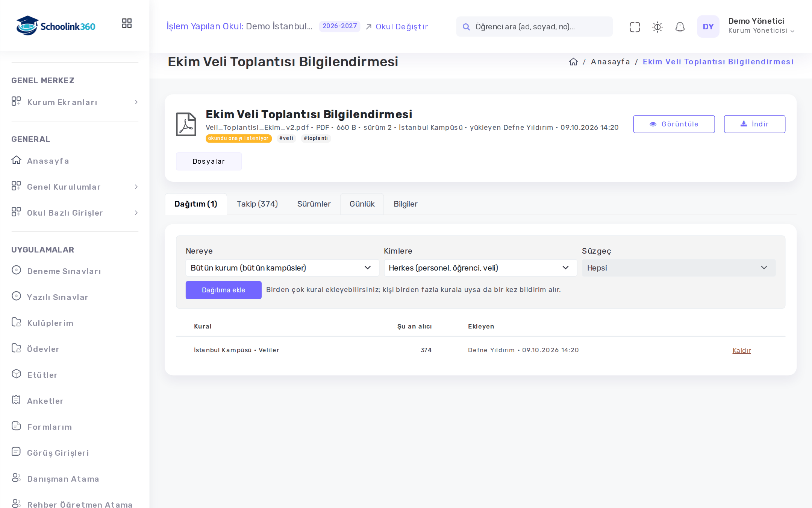Click the Kaldır link
This screenshot has height=508, width=812.
pyautogui.click(x=742, y=351)
